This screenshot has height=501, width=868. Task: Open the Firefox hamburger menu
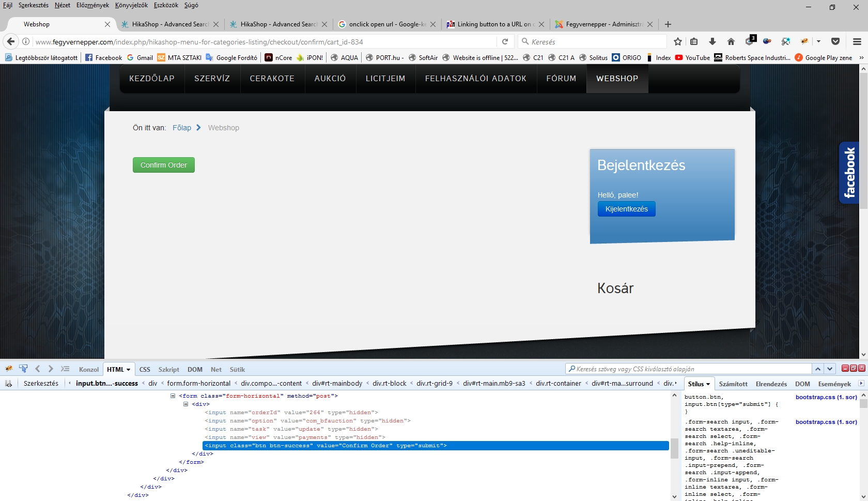(857, 41)
